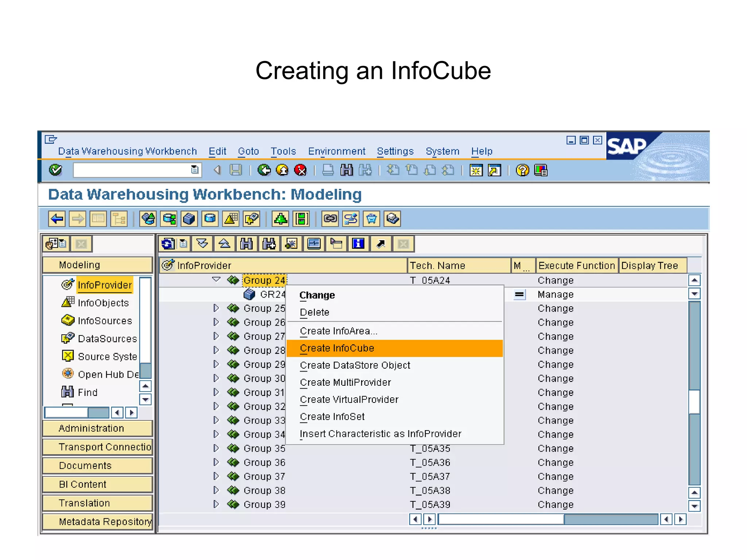Click the InfoCube cube icon in Modeling toolbar
Screen dimensions: 747x560
(x=189, y=219)
